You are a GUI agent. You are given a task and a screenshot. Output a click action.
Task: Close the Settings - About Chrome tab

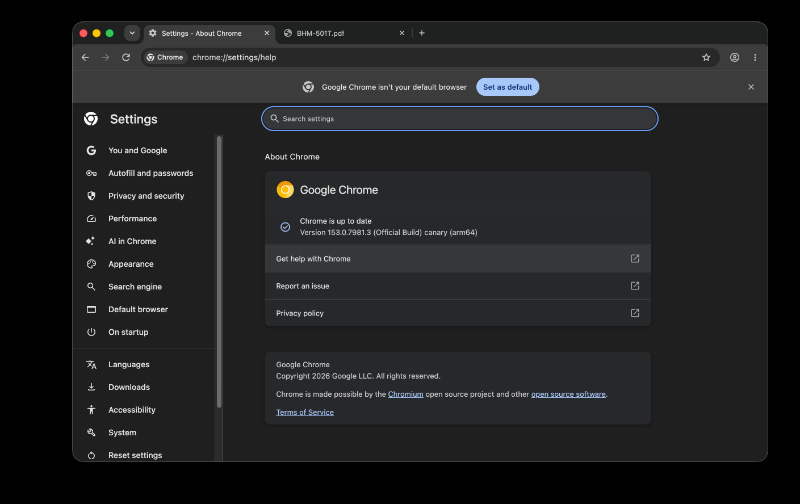click(266, 33)
